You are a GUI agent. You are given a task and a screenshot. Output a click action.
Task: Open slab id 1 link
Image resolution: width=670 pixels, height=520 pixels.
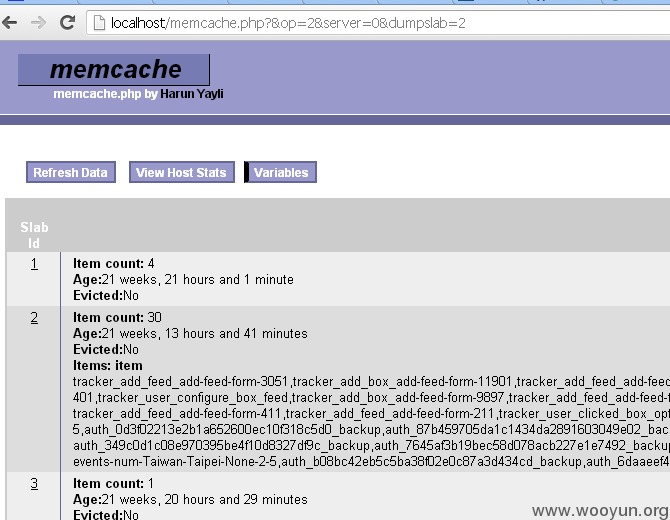point(34,264)
